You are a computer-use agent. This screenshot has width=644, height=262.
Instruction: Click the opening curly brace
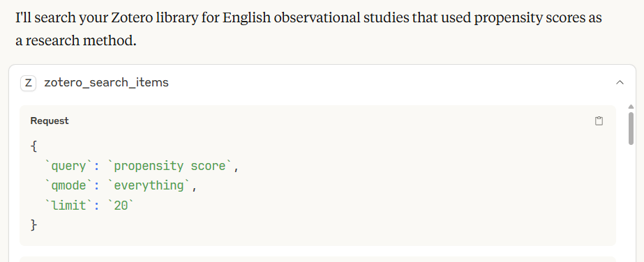click(33, 146)
